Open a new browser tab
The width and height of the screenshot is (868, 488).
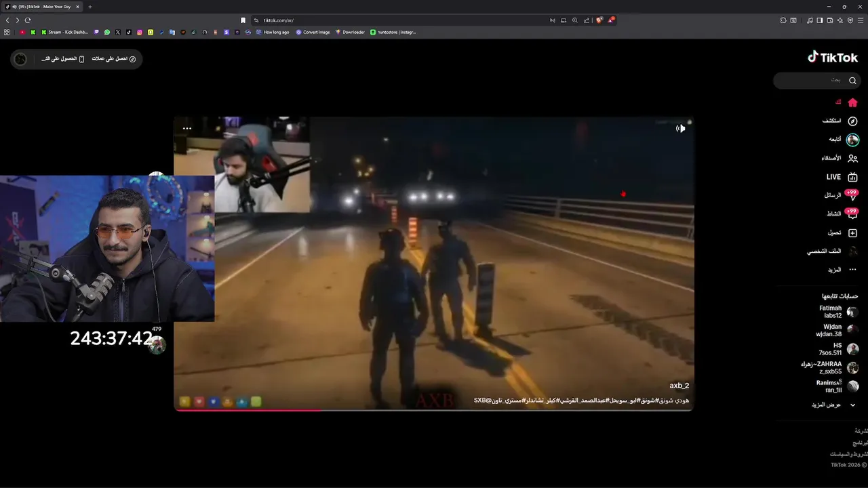90,7
